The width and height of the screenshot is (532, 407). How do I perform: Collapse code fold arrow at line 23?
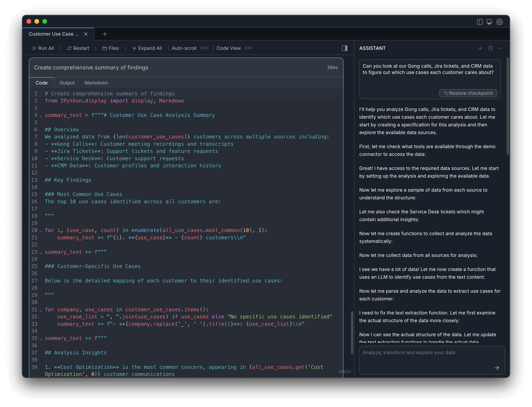point(41,253)
